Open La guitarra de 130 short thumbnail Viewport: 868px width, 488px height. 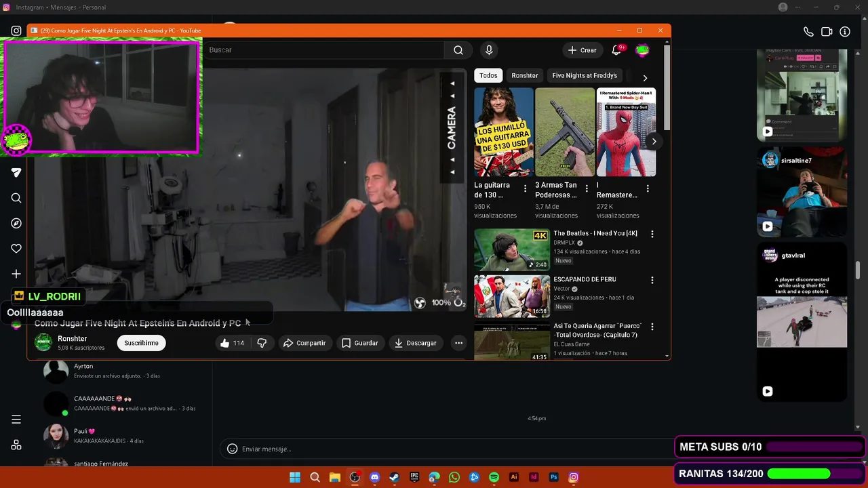[x=504, y=132]
